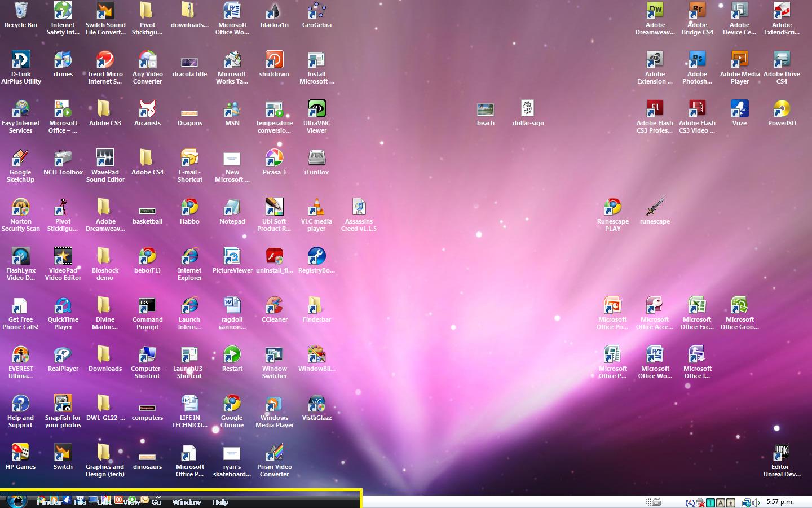This screenshot has height=508, width=812.
Task: Launch the Microsoft Office Groove shortcut
Action: coord(740,313)
